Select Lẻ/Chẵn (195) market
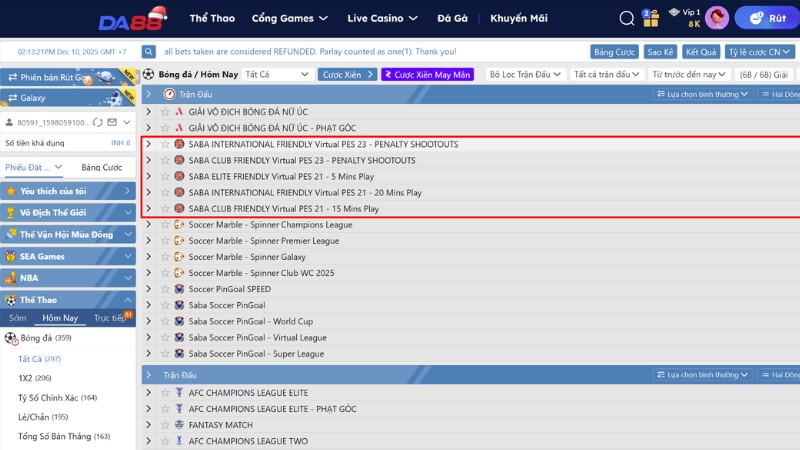The height and width of the screenshot is (450, 800). pos(43,417)
